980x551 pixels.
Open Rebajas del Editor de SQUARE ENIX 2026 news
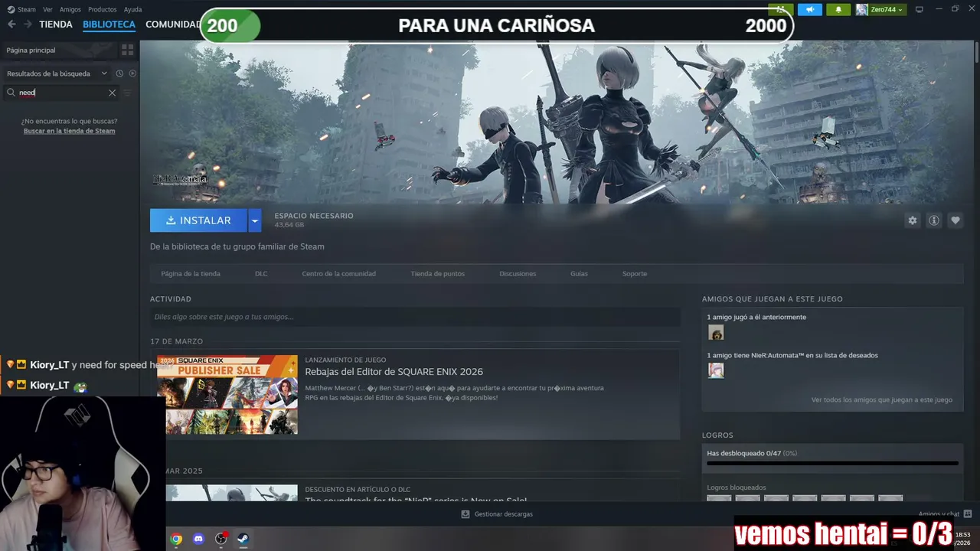point(394,372)
